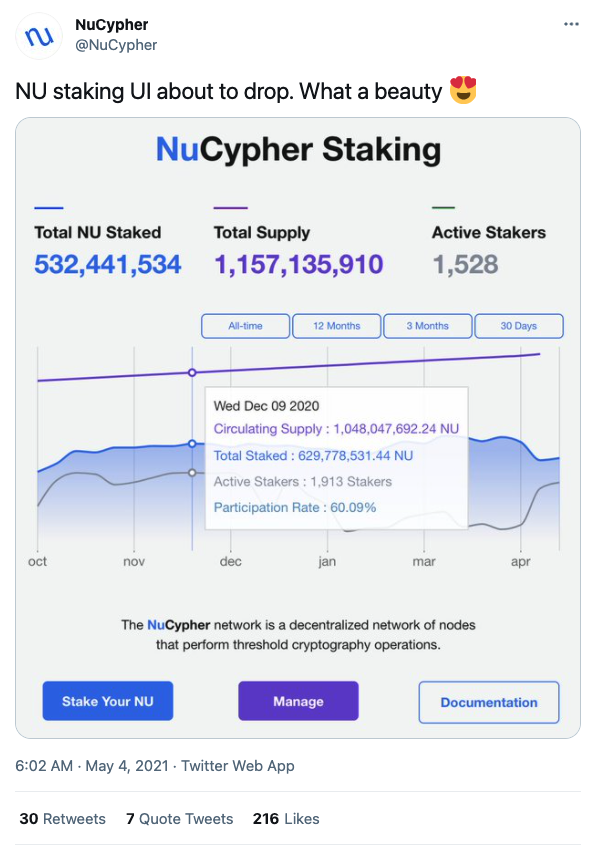This screenshot has width=597, height=845.
Task: View the 7 Quote Tweets list
Action: pyautogui.click(x=179, y=819)
